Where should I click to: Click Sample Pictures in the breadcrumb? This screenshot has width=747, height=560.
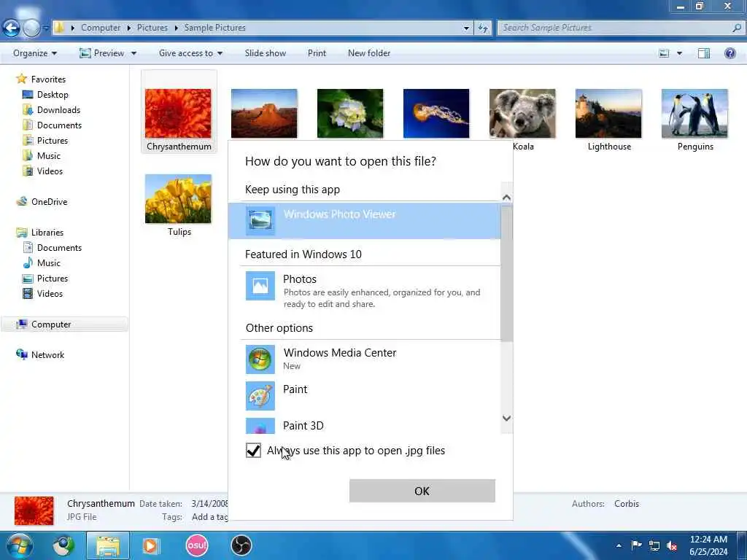point(215,28)
